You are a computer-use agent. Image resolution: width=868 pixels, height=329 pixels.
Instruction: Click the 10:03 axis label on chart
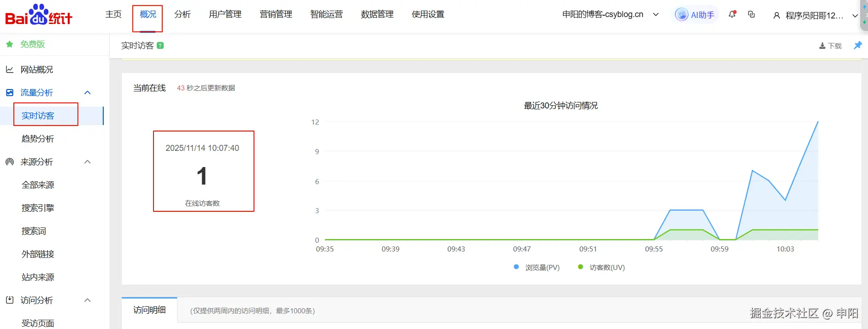(785, 249)
